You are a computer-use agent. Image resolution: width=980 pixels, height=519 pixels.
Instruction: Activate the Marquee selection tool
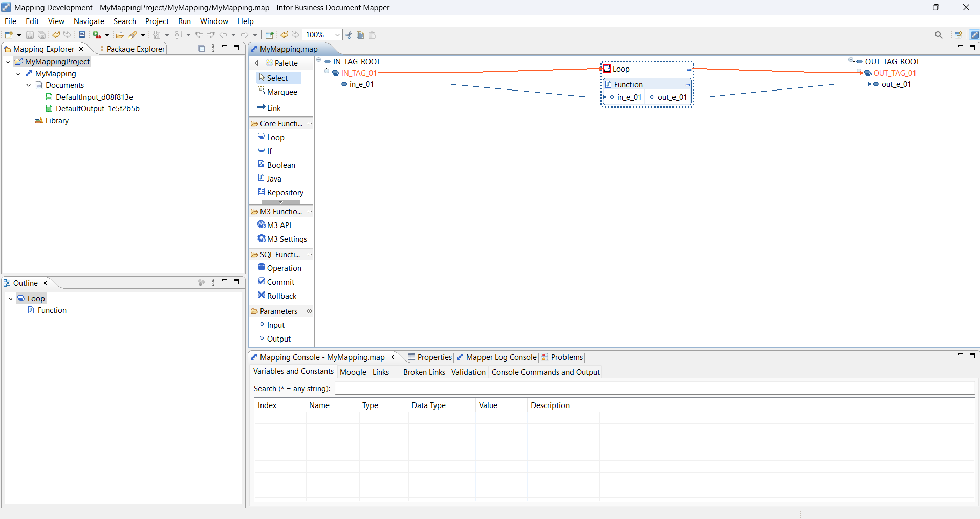click(x=281, y=92)
